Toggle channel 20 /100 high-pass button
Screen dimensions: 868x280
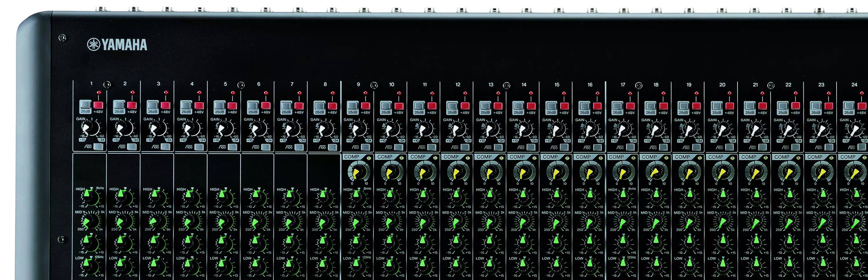tap(729, 148)
